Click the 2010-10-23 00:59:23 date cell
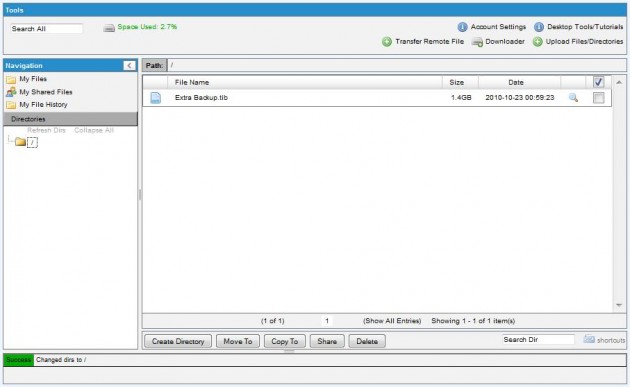The width and height of the screenshot is (630, 387). [520, 98]
